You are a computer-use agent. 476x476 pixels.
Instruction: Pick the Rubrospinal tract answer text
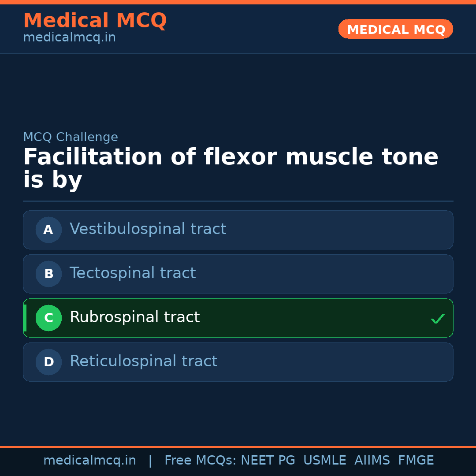[x=134, y=317]
